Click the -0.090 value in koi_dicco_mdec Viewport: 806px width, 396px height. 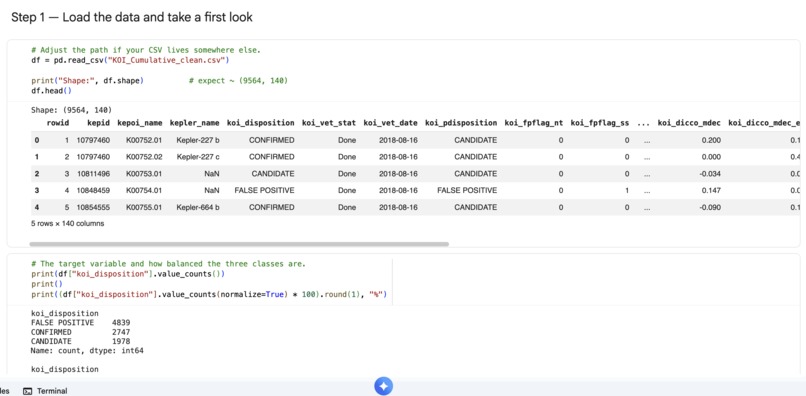click(710, 207)
